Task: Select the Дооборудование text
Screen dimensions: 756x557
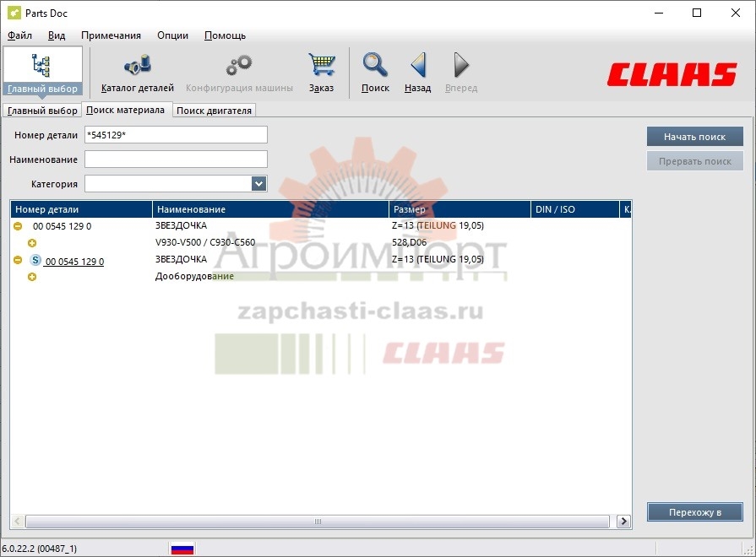Action: (x=194, y=276)
